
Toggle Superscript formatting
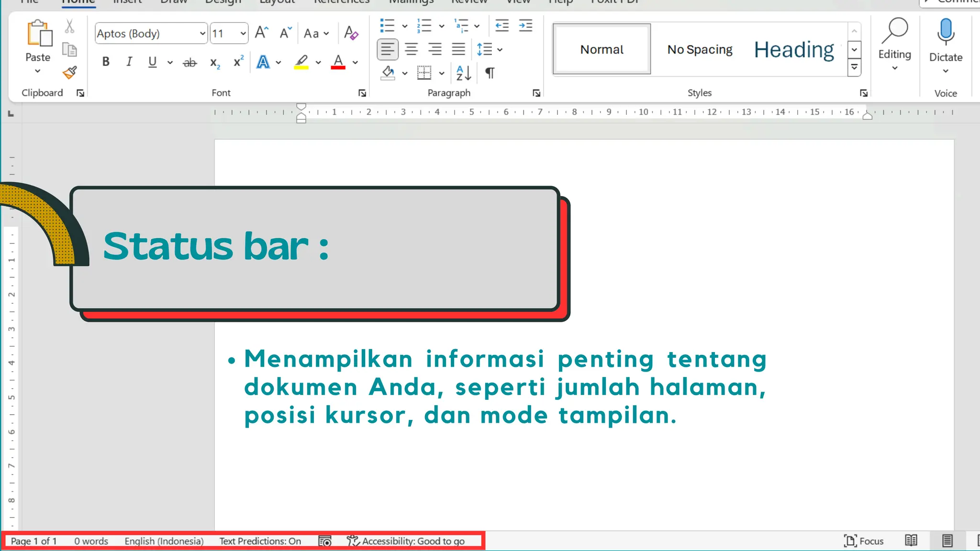click(238, 62)
